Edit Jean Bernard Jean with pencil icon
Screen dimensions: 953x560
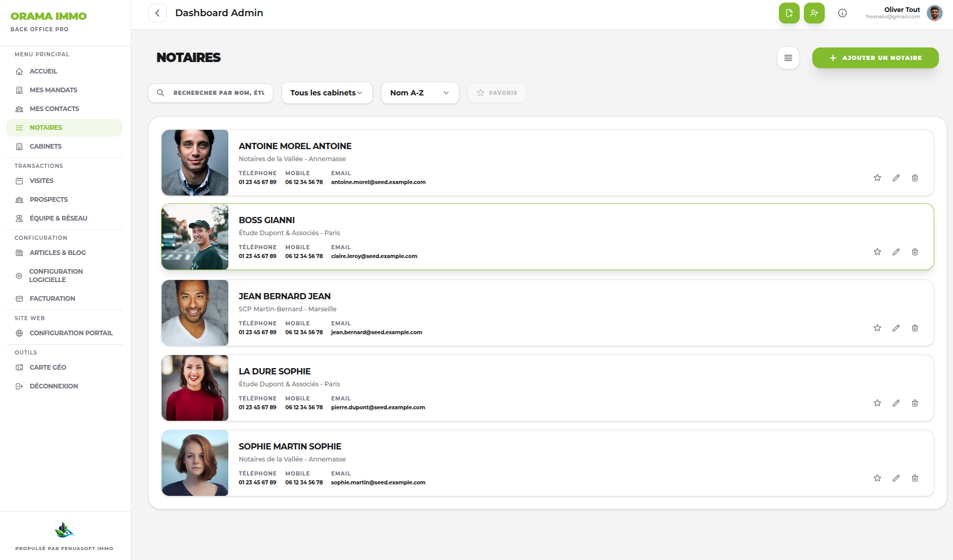tap(896, 328)
